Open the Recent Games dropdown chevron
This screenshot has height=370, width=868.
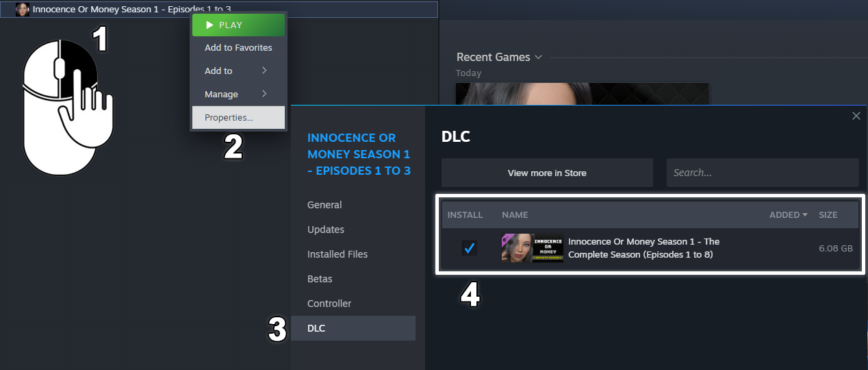(x=539, y=58)
